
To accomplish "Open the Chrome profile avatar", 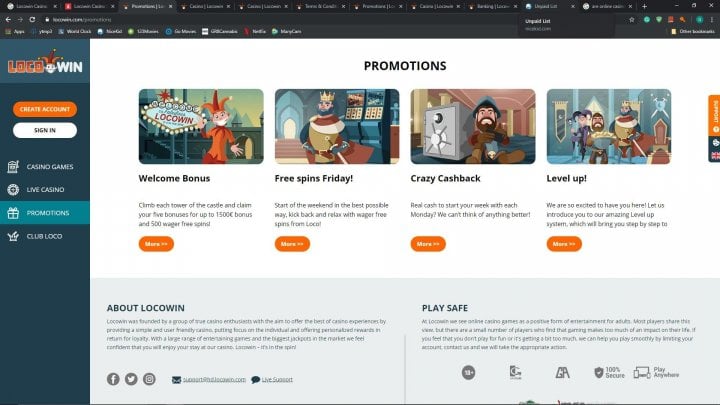I will [699, 20].
